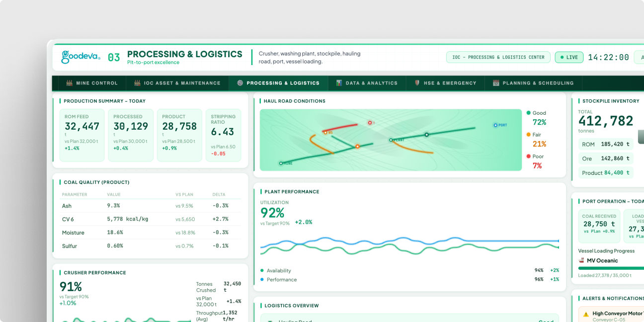This screenshot has height=322, width=644.
Task: Click the Goodeva logo
Action: point(80,57)
